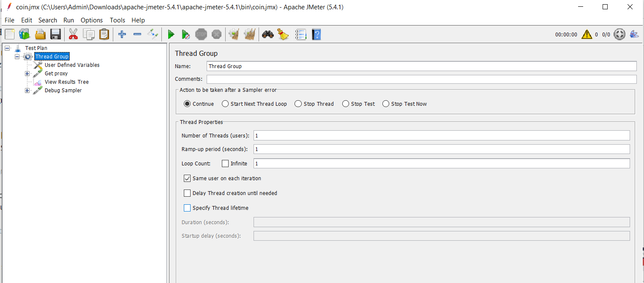Collapse all tree nodes with minus icon
This screenshot has height=283, width=644.
(137, 34)
